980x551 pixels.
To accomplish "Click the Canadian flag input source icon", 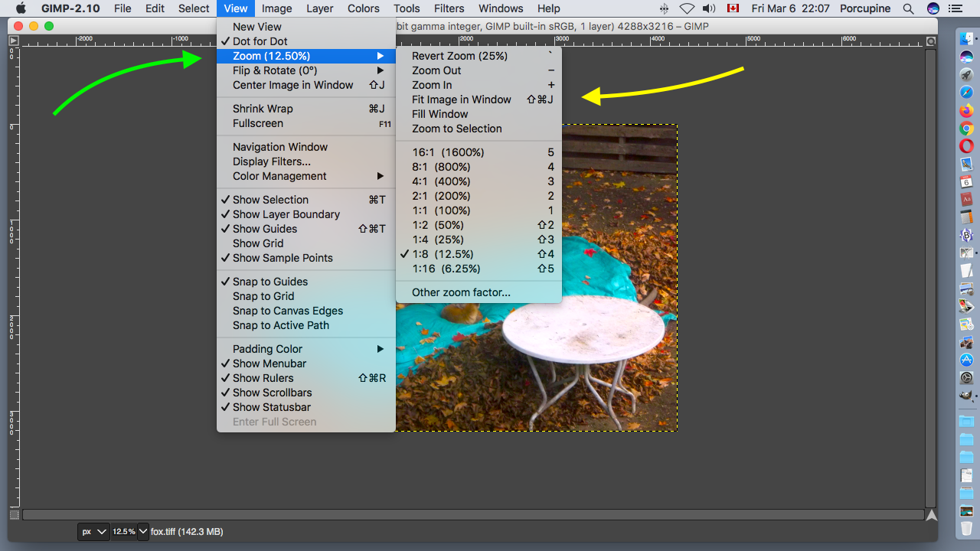I will pyautogui.click(x=733, y=8).
